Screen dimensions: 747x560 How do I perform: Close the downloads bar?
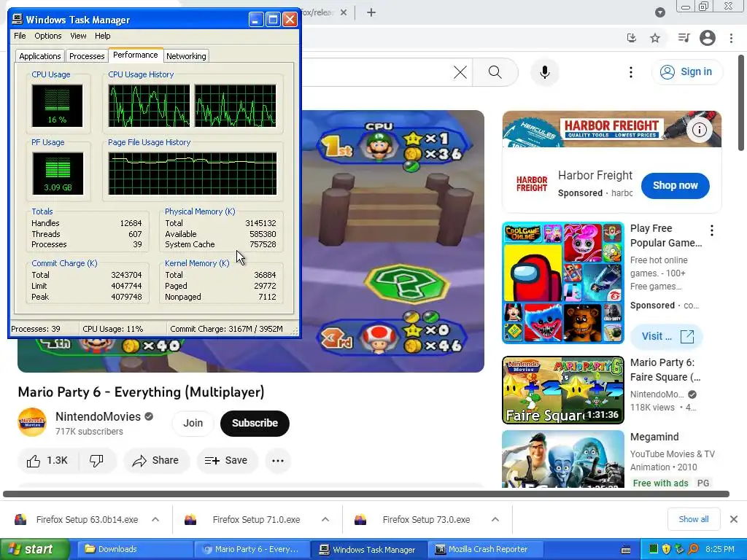click(x=734, y=519)
